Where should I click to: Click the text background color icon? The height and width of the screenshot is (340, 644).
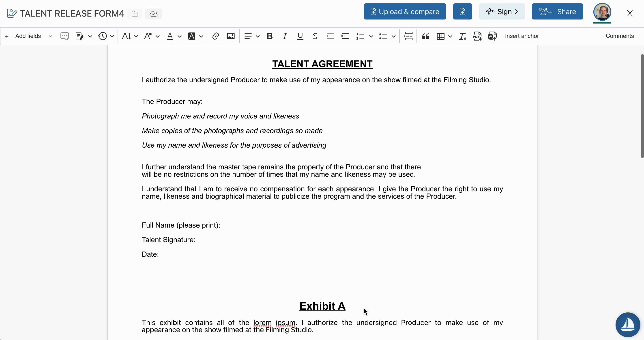[192, 36]
